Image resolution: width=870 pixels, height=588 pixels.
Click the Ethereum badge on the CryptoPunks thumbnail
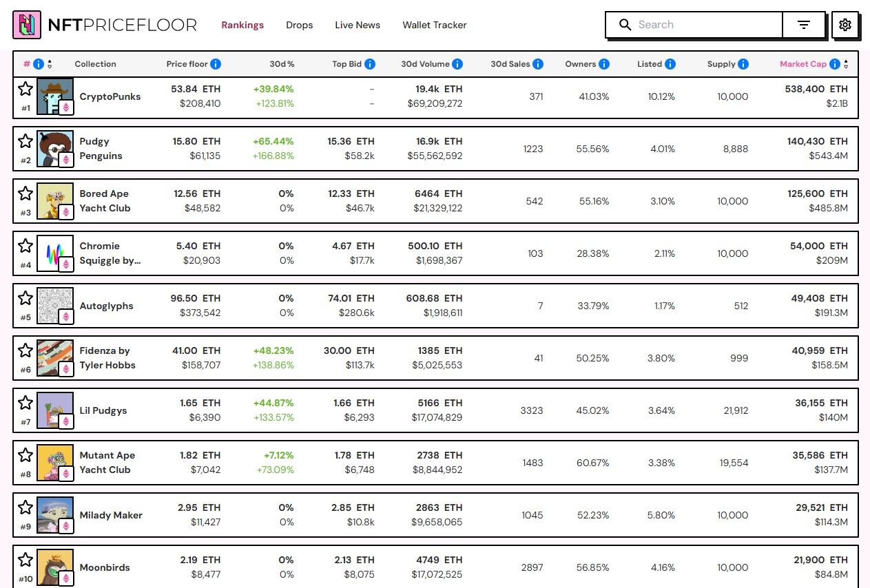65,107
